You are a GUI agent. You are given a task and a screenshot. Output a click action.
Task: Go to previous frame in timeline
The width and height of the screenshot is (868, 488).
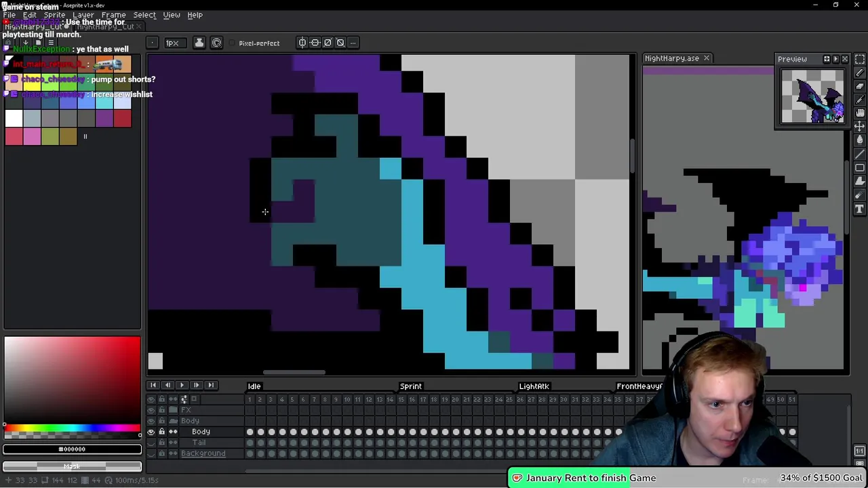pos(167,385)
